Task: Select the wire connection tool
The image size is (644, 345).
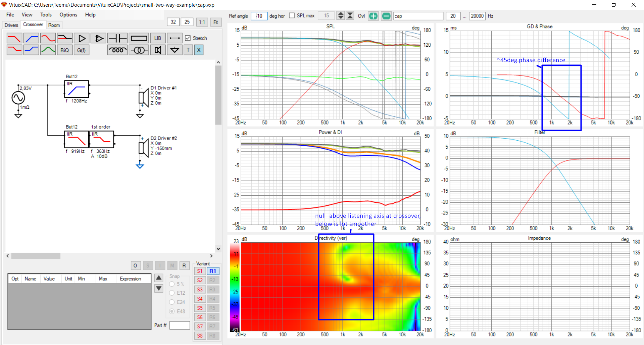Action: click(x=175, y=38)
